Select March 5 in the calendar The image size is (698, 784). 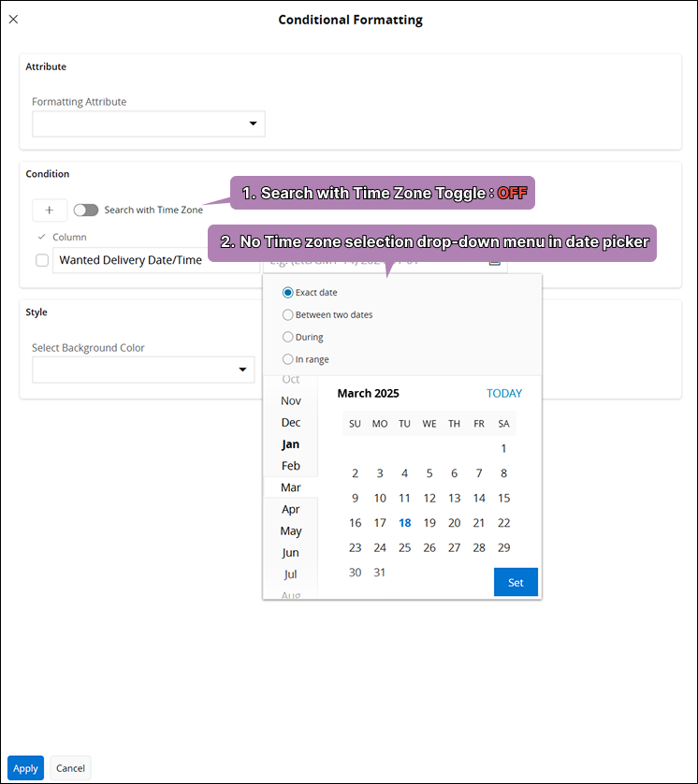click(x=429, y=473)
